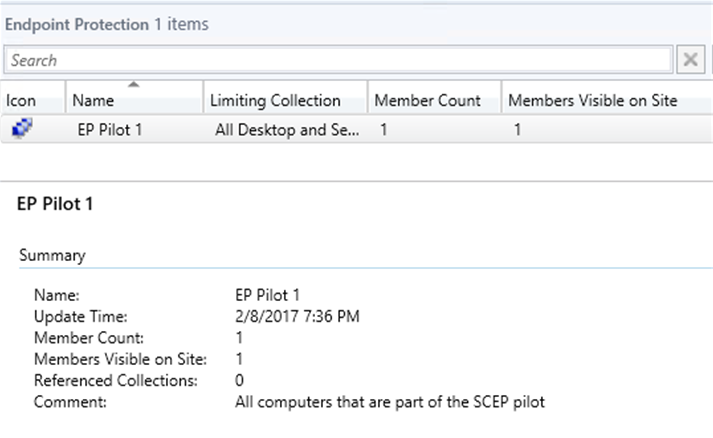Click the SCEP pilot comment text
This screenshot has width=713, height=438.
point(389,401)
